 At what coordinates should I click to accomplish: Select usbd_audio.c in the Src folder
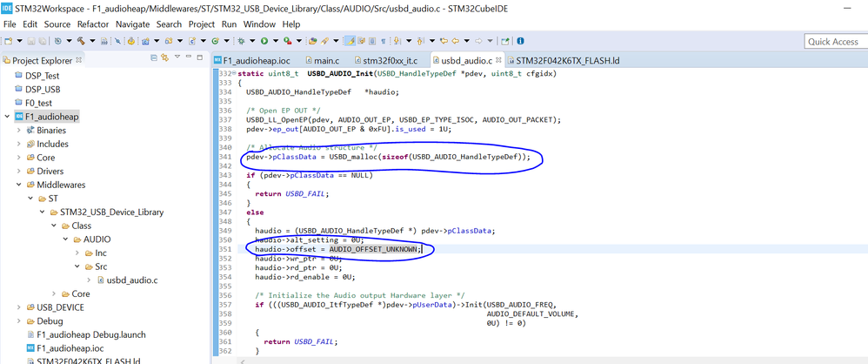[131, 280]
